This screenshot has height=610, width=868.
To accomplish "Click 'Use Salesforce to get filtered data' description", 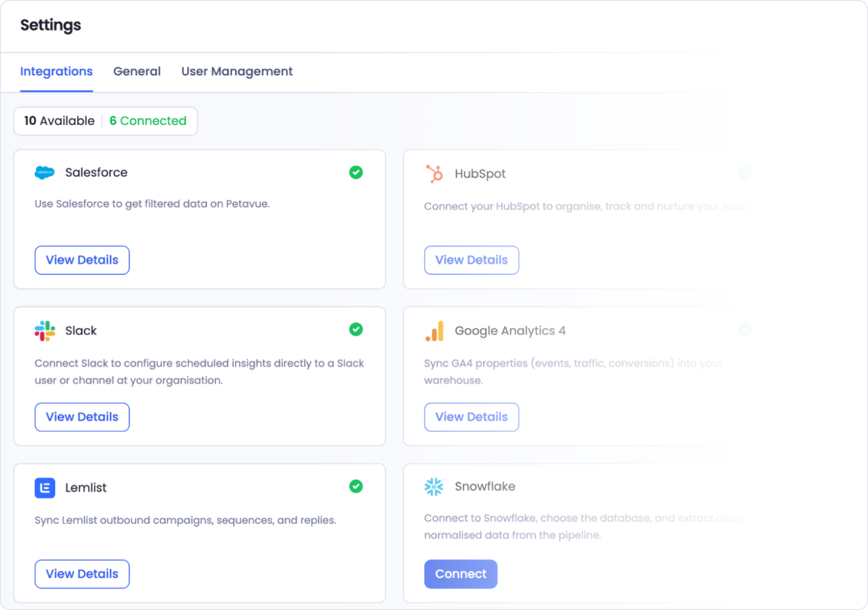I will (152, 204).
